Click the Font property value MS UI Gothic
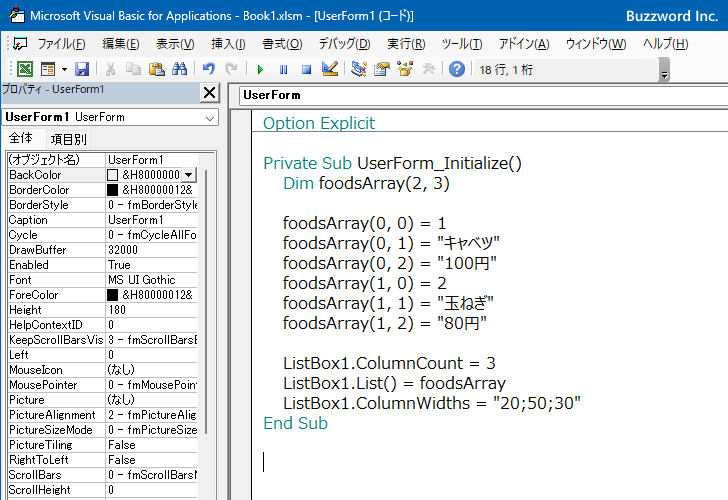The height and width of the screenshot is (500, 728). tap(152, 280)
